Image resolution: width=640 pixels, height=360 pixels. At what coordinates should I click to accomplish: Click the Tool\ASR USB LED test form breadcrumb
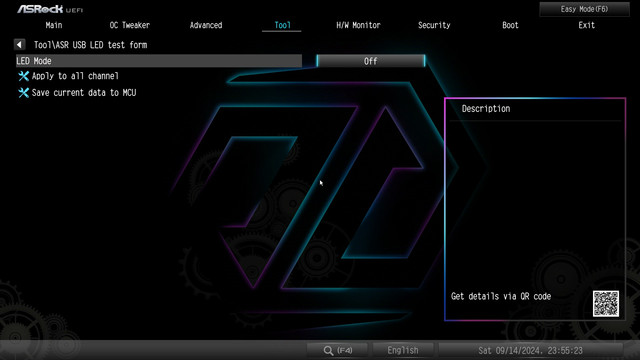click(x=90, y=45)
